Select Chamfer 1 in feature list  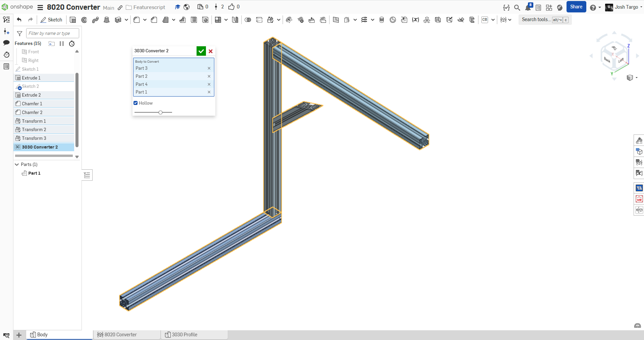coord(44,104)
